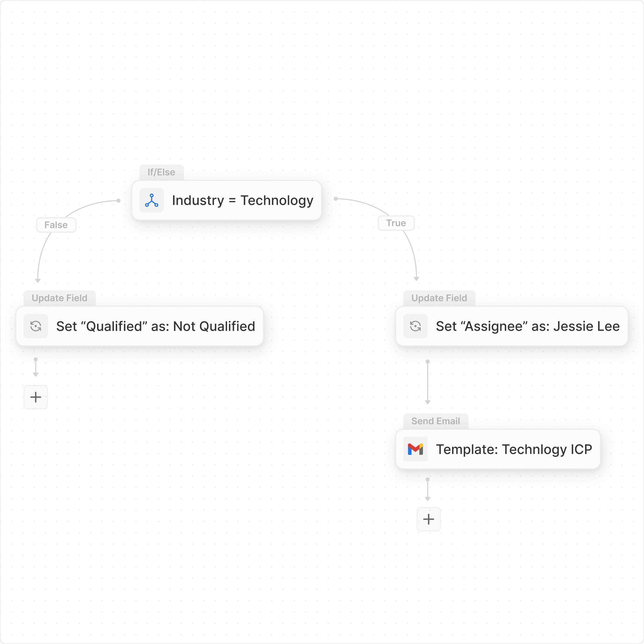The image size is (644, 644).
Task: Select the Template: Technlogy ICP email node
Action: tap(514, 449)
